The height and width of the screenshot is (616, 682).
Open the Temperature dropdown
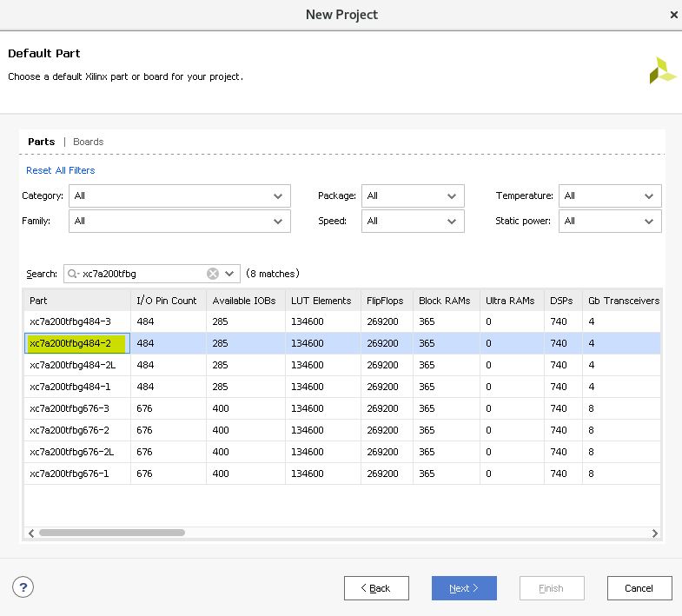pyautogui.click(x=610, y=195)
